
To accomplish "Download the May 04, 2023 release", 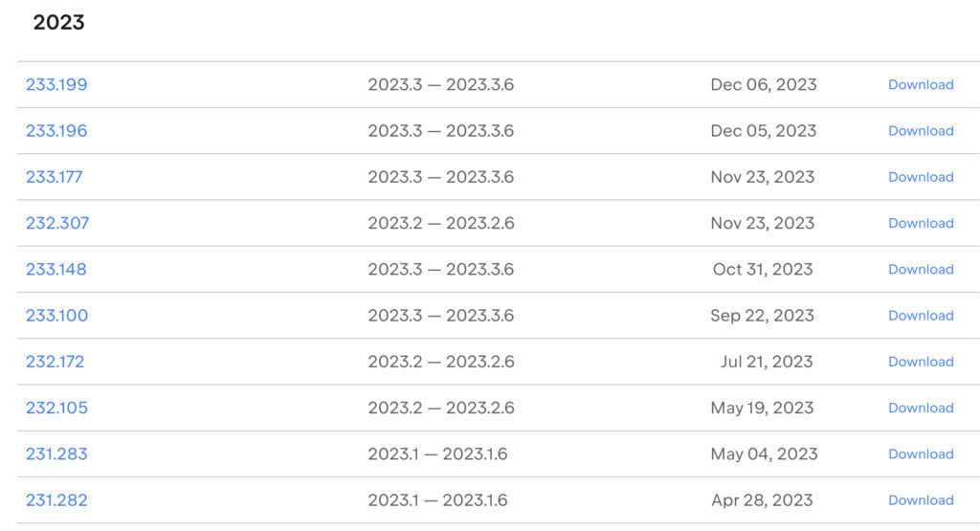I will click(921, 454).
